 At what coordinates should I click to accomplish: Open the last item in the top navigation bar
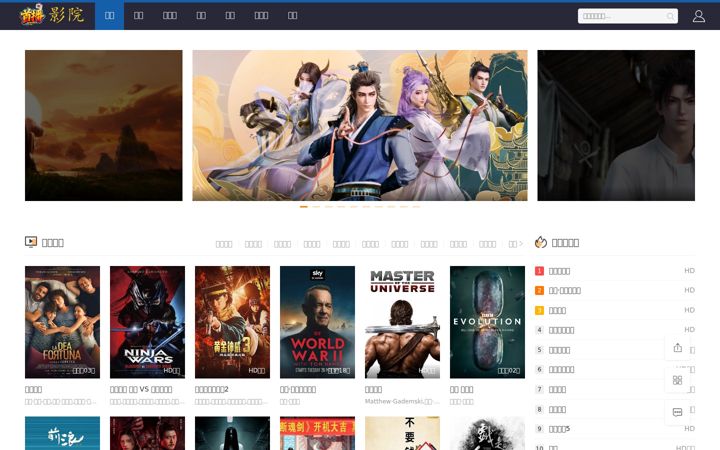(292, 16)
